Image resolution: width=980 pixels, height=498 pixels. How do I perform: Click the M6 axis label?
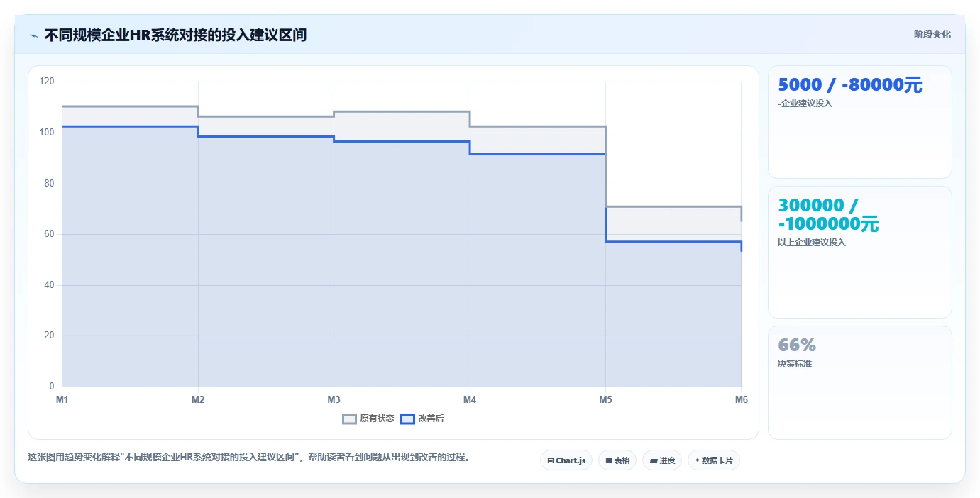pos(741,400)
